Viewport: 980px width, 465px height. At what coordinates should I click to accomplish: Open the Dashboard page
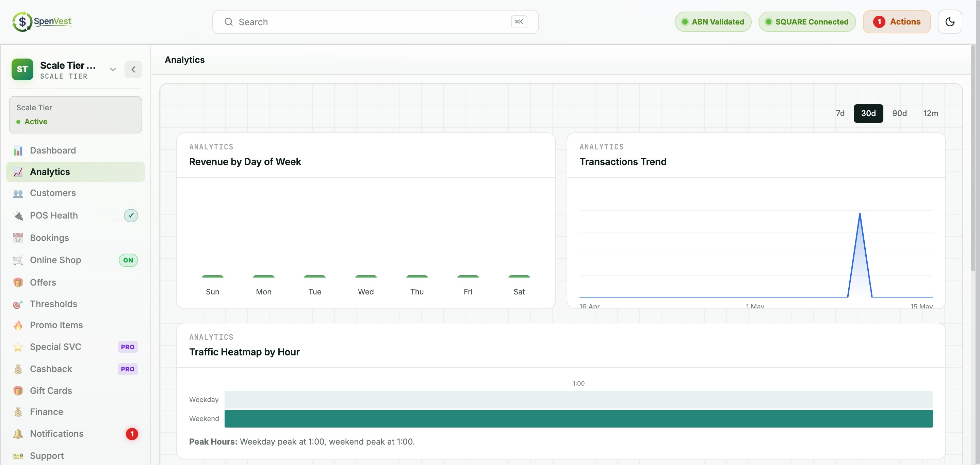pyautogui.click(x=75, y=150)
